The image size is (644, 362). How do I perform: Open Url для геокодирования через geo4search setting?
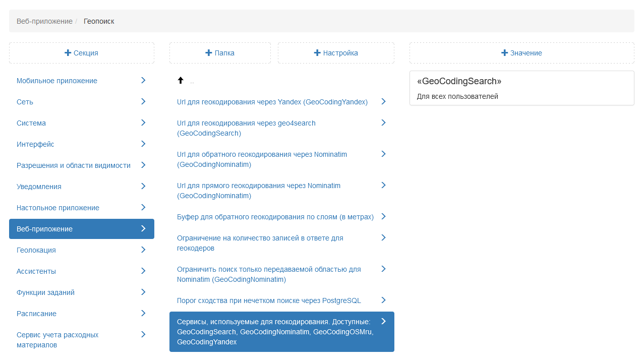246,128
